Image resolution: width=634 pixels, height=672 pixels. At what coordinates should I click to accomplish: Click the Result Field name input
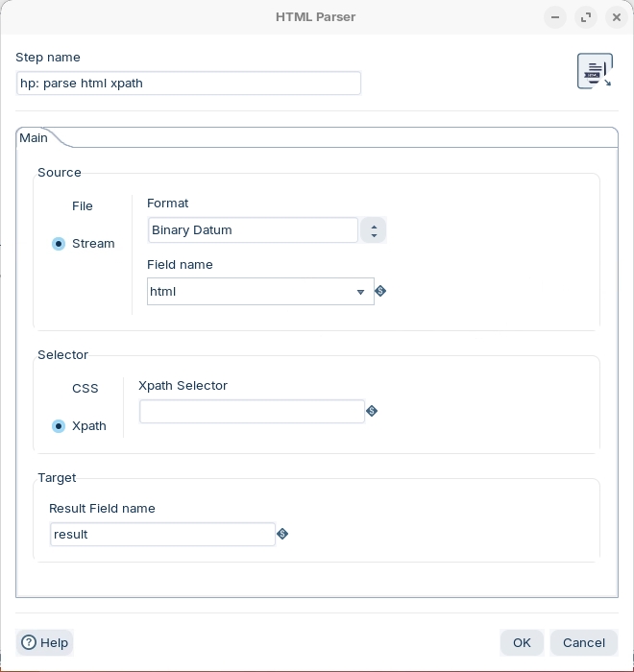tap(162, 534)
